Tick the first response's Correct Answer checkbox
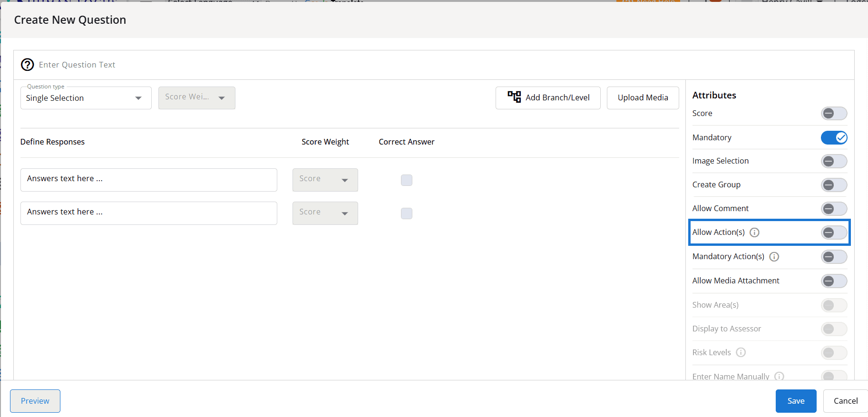The width and height of the screenshot is (868, 417). click(406, 180)
